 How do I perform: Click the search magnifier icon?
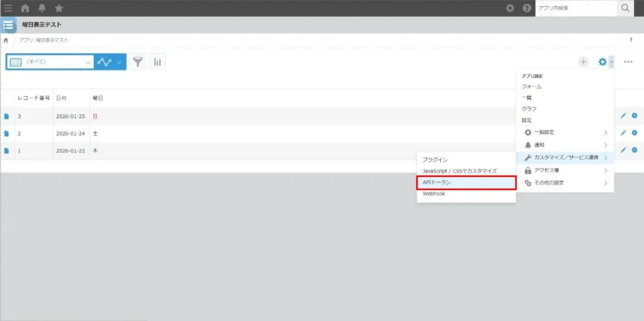coord(625,8)
